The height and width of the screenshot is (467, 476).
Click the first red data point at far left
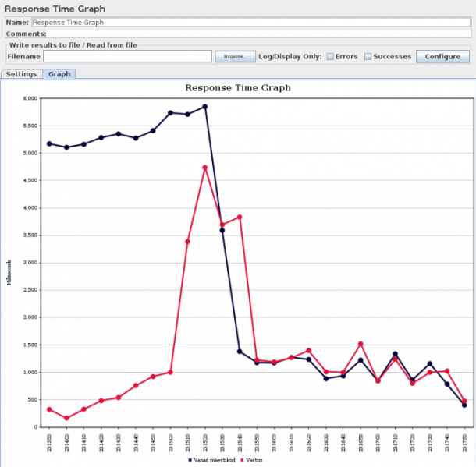pyautogui.click(x=49, y=409)
